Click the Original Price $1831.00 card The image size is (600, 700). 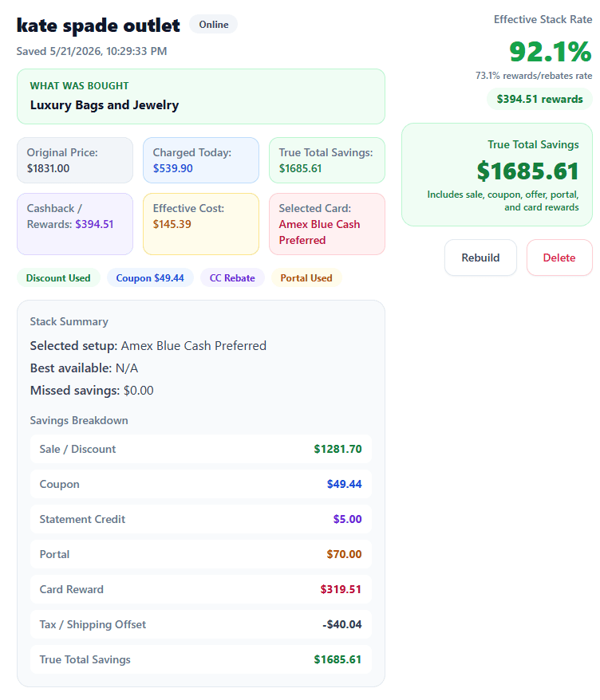75,160
